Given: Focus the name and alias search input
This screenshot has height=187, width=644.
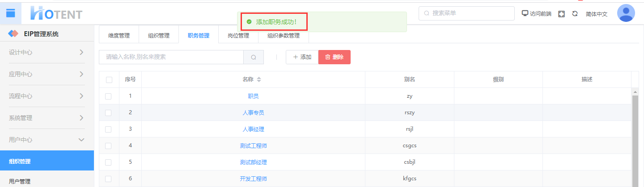Looking at the screenshot, I should click(171, 57).
